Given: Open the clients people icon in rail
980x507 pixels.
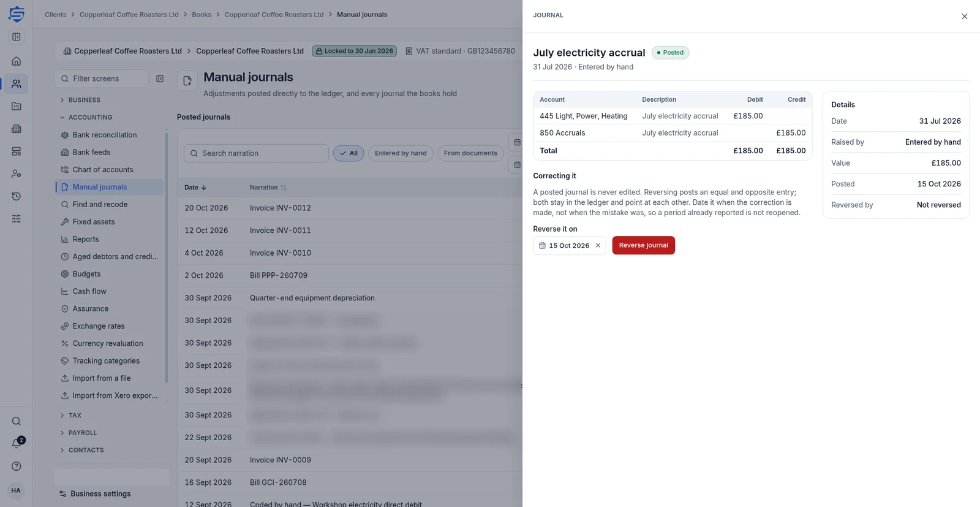Looking at the screenshot, I should point(17,84).
